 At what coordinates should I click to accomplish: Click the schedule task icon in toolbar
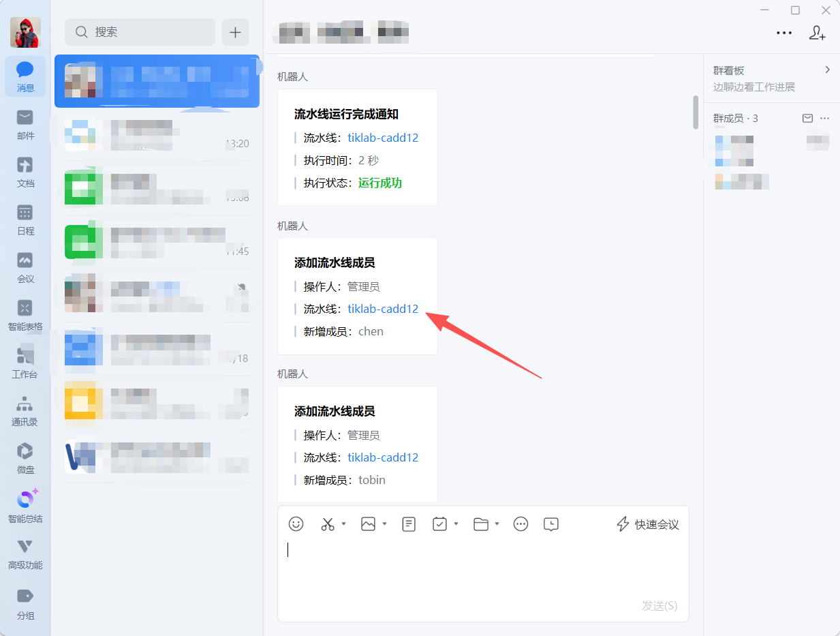(440, 524)
